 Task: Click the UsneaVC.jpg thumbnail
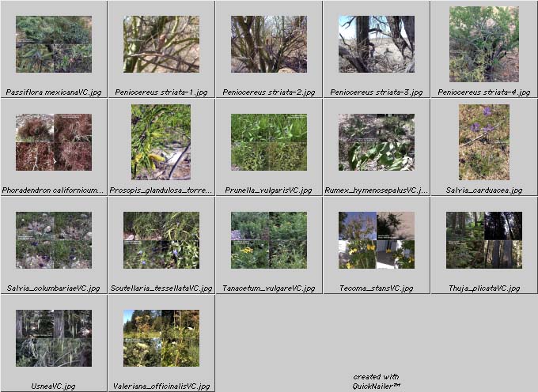pos(54,338)
